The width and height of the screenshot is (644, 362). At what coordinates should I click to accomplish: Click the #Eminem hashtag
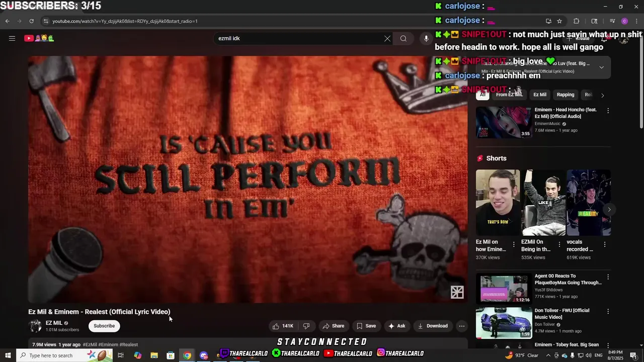[108, 344]
